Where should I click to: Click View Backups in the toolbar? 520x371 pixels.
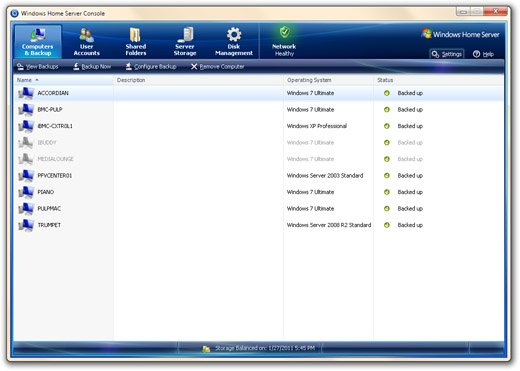click(38, 67)
